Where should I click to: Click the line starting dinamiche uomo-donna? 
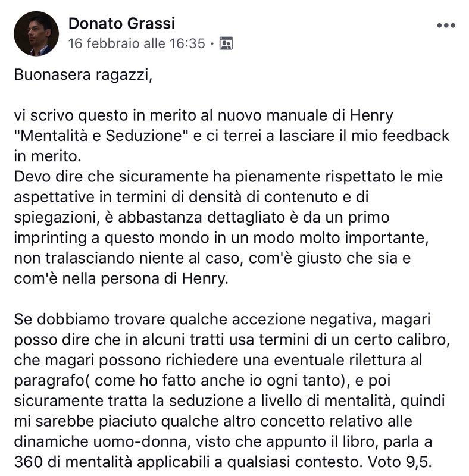(x=223, y=441)
